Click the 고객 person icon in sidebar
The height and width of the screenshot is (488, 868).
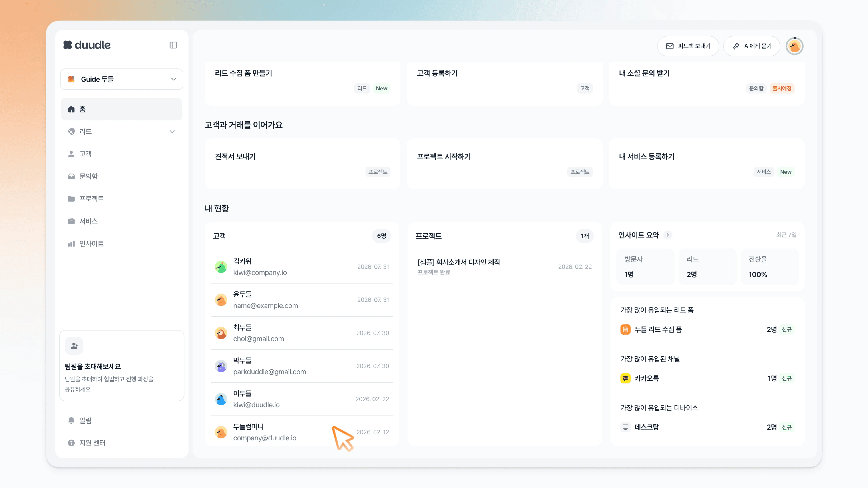(x=71, y=154)
